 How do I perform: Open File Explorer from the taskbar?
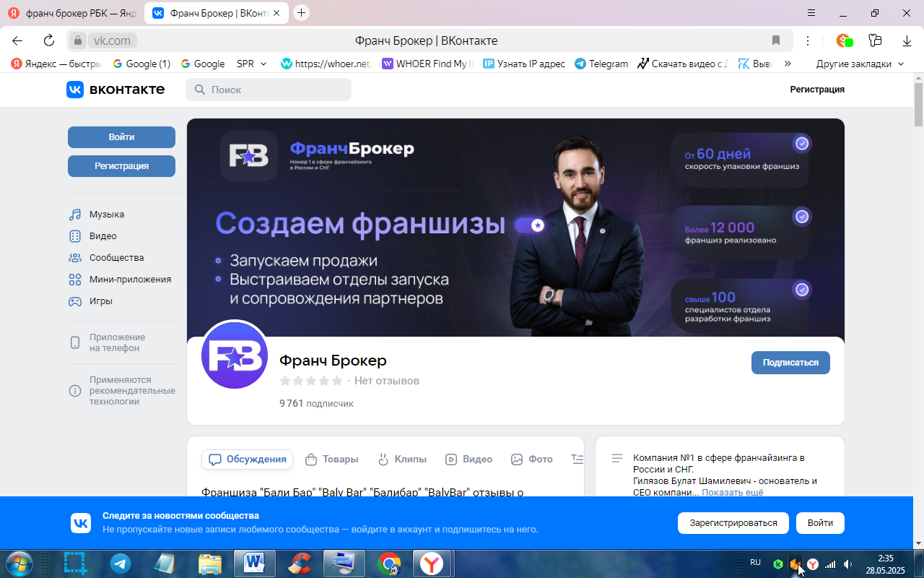point(210,564)
